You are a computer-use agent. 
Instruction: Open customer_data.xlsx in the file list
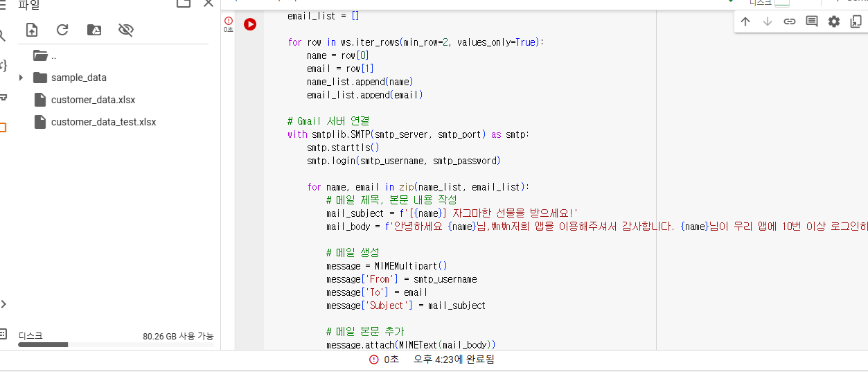[x=93, y=100]
